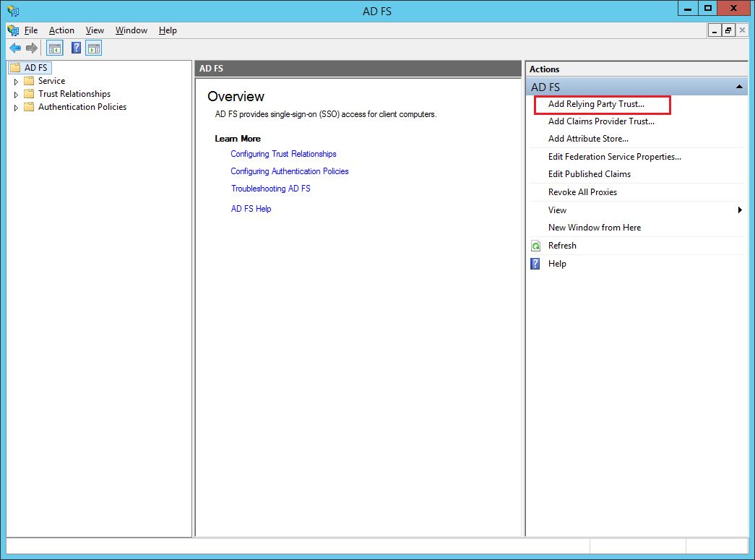This screenshot has height=560, width=755.
Task: Click the AD FS icon in title bar
Action: pyautogui.click(x=14, y=11)
